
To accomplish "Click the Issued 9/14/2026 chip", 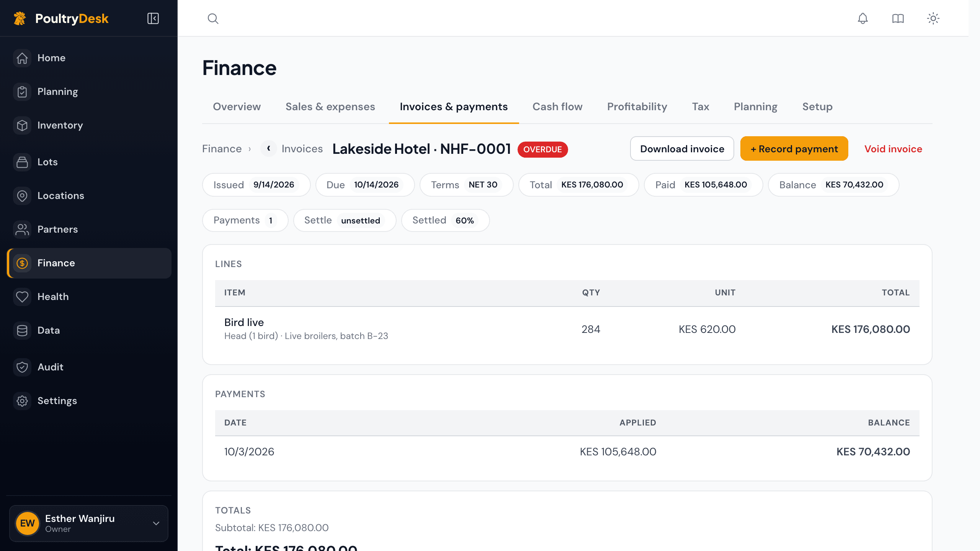I will (256, 185).
